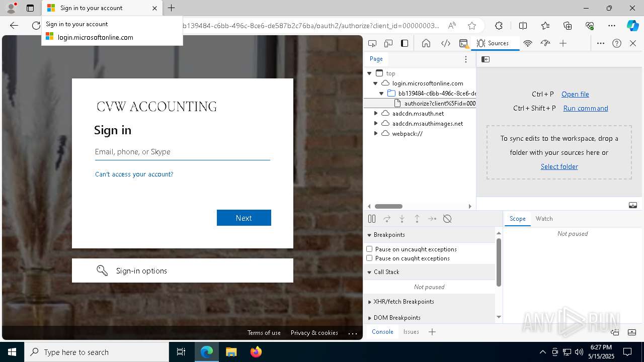Open Edge Read aloud icon
Screen dimensions: 644x362
(x=452, y=26)
